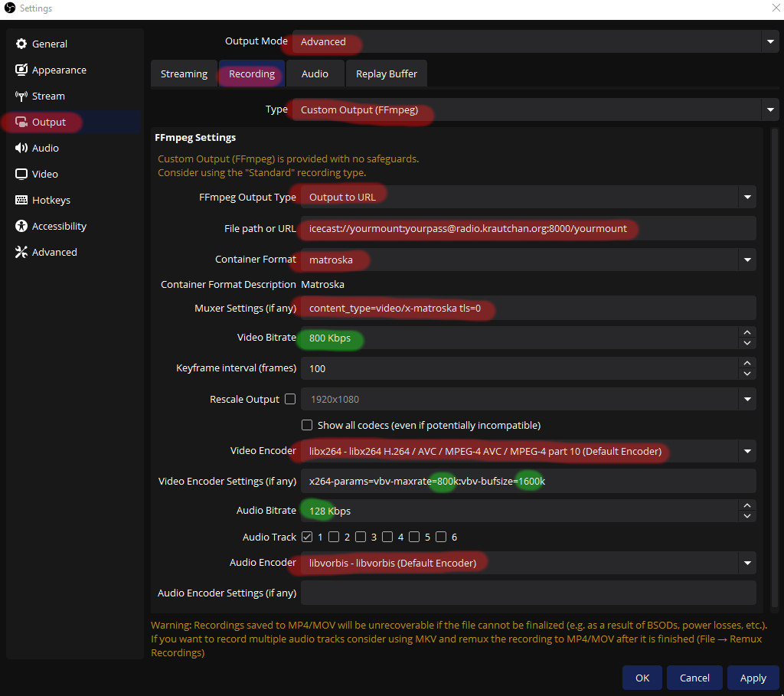The image size is (784, 696).
Task: Open the Container Format dropdown
Action: coord(746,260)
